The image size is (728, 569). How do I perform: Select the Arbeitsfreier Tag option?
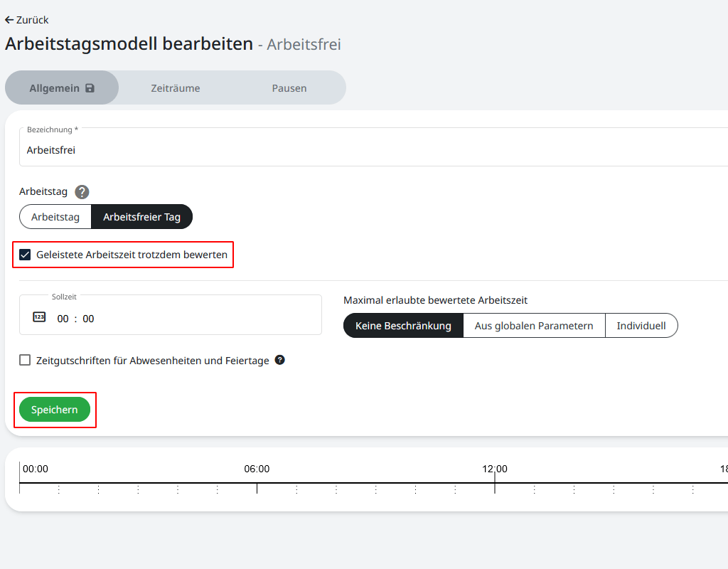(142, 217)
